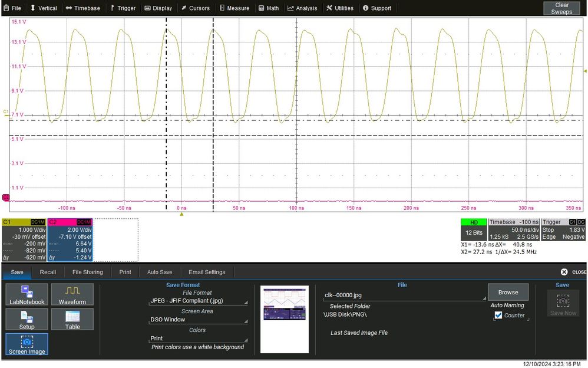Screen dimensions: 588x368
Task: Open the Support menu
Action: point(377,8)
